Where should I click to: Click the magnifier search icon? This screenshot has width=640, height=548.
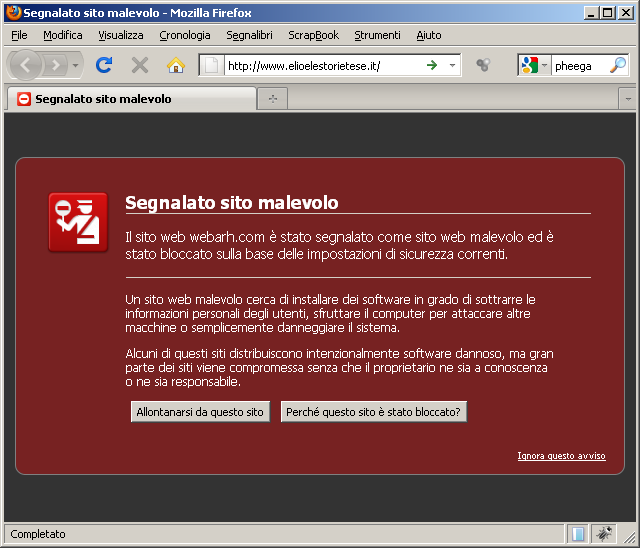point(618,65)
